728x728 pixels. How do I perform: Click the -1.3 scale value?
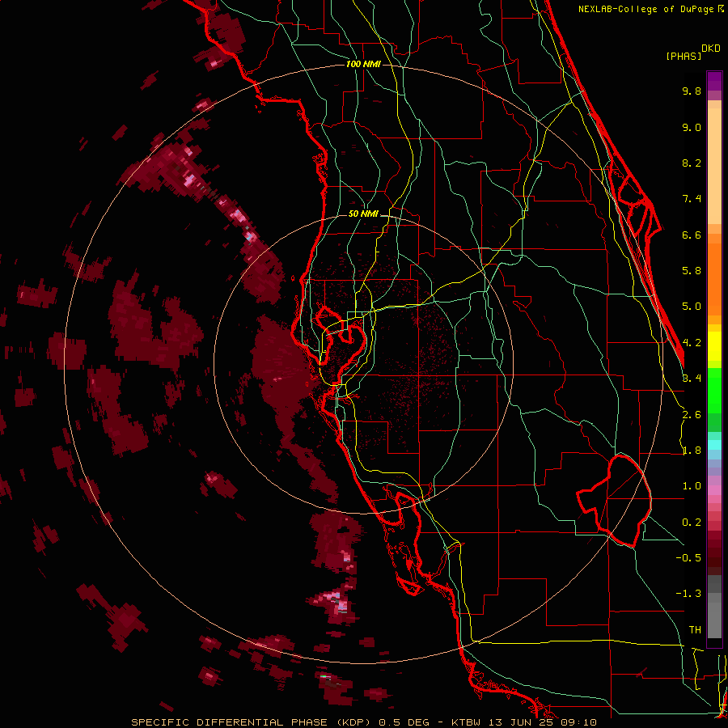tap(688, 594)
